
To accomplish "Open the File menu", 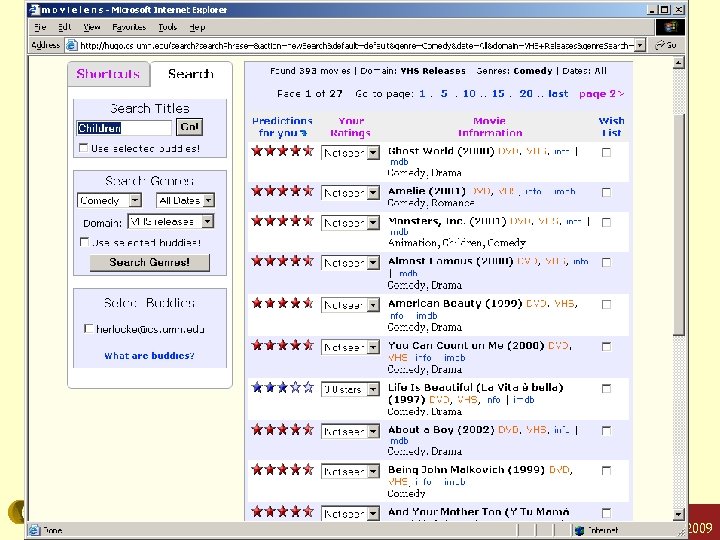I will tap(40, 27).
